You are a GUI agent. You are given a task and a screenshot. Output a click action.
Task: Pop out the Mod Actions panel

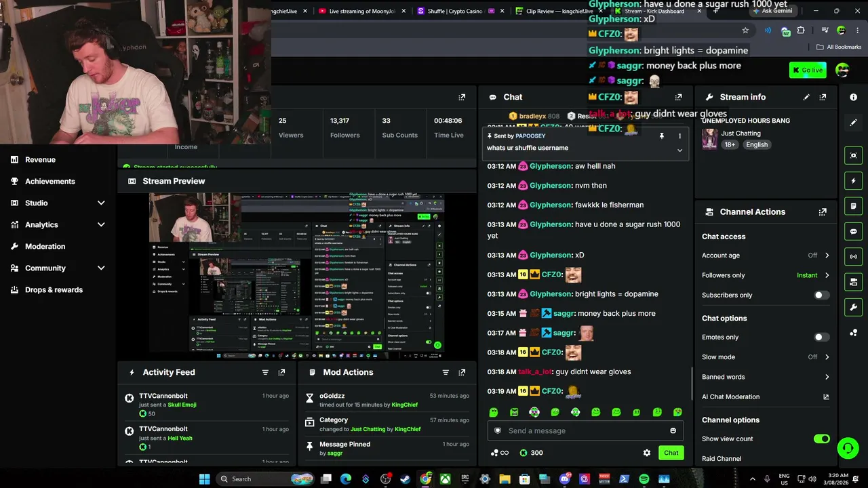pos(462,372)
